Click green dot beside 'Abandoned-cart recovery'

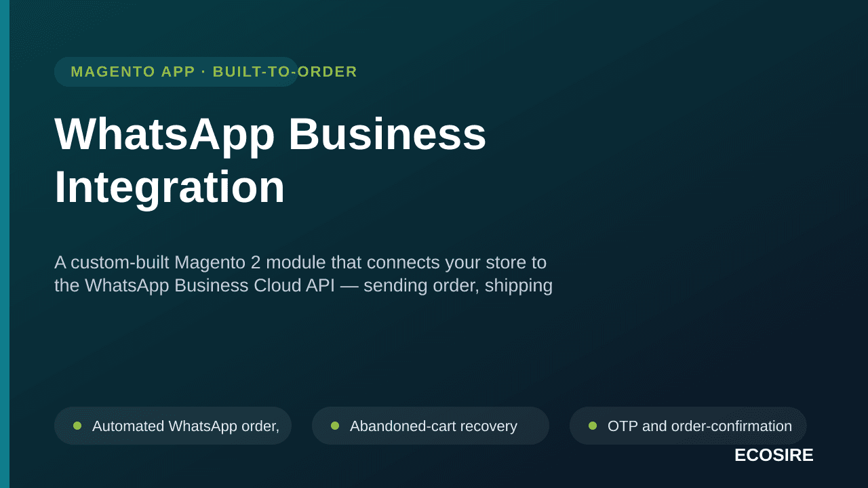pos(335,426)
